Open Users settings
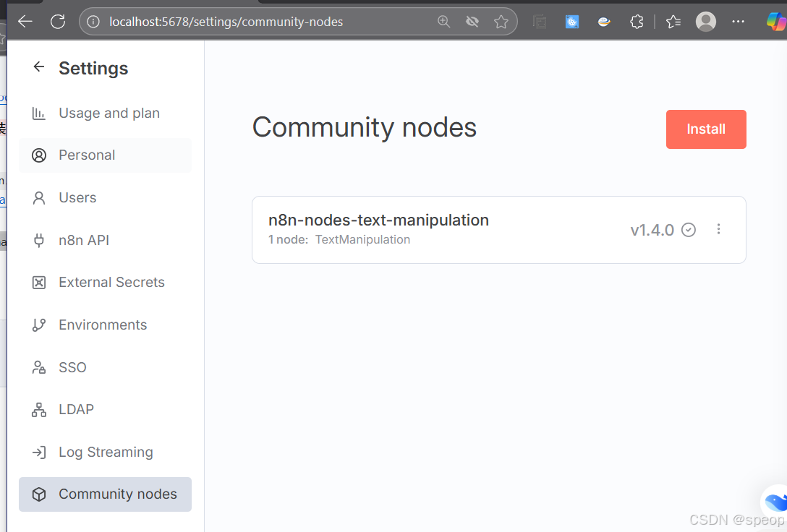787x532 pixels. point(105,198)
